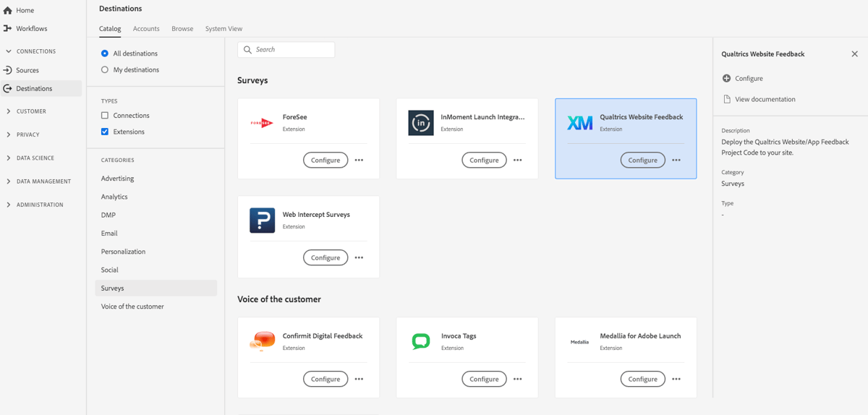Filter by Email category
Screen dimensions: 868x415
click(x=109, y=234)
